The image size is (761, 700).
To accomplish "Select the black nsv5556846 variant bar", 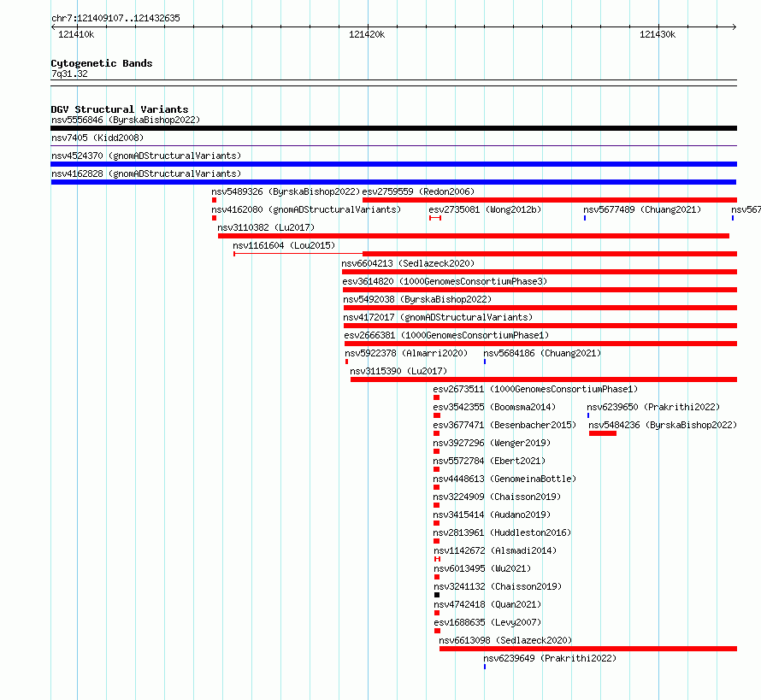I will tap(393, 128).
